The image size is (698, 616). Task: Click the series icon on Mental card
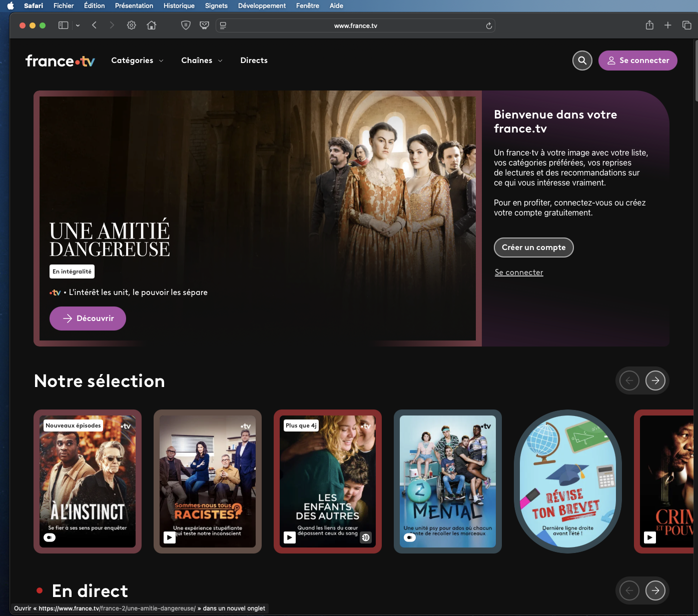tap(410, 537)
